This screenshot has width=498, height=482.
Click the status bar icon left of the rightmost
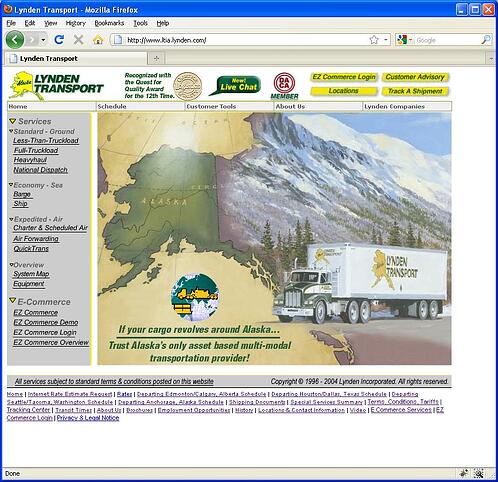(464, 473)
